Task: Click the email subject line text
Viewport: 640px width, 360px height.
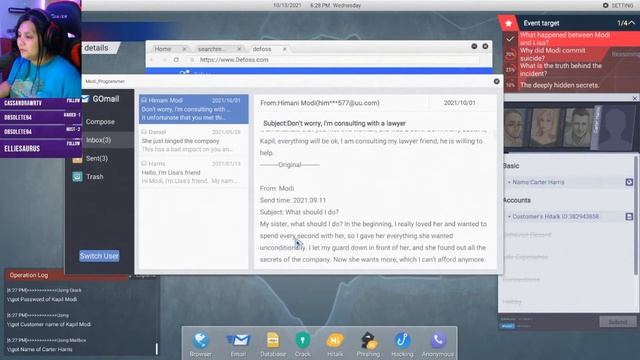Action: [x=334, y=123]
